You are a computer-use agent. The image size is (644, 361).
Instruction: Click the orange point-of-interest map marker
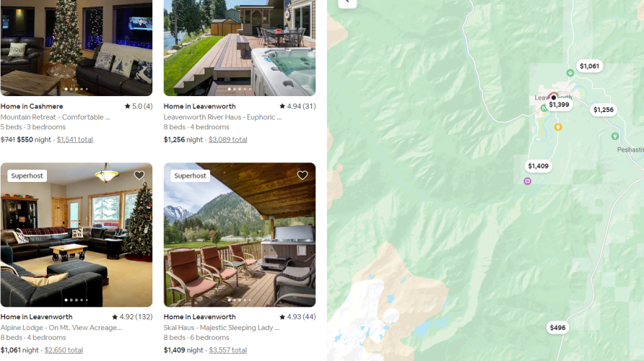[558, 127]
